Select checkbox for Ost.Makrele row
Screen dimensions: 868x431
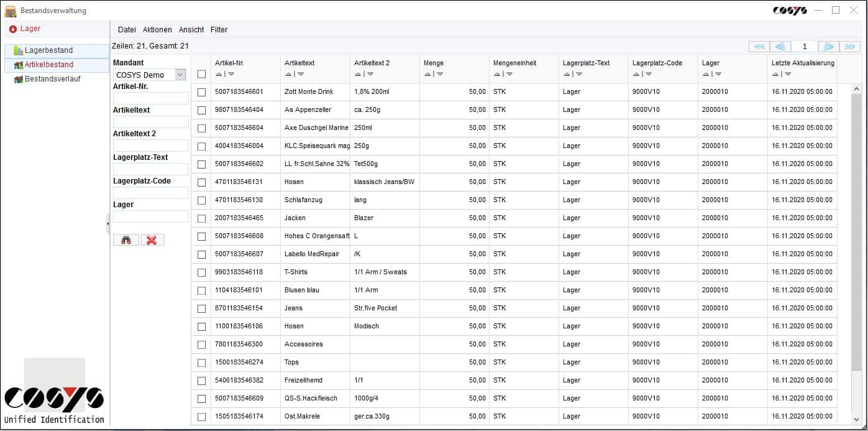click(201, 417)
